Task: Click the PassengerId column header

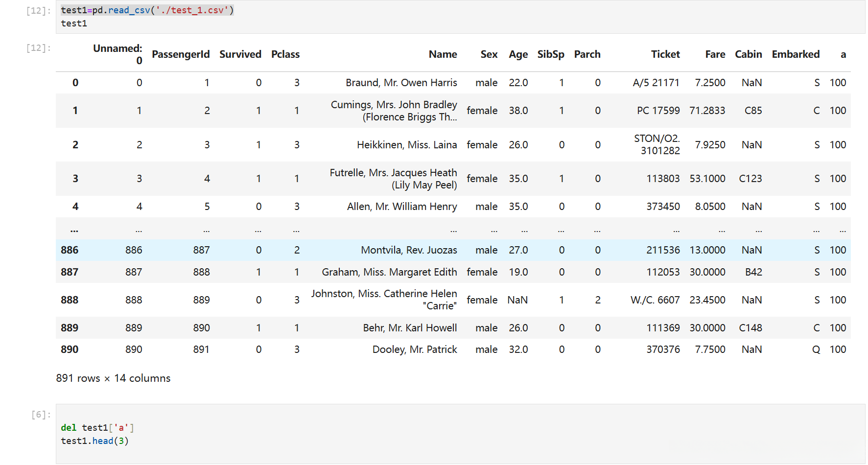Action: (x=181, y=54)
